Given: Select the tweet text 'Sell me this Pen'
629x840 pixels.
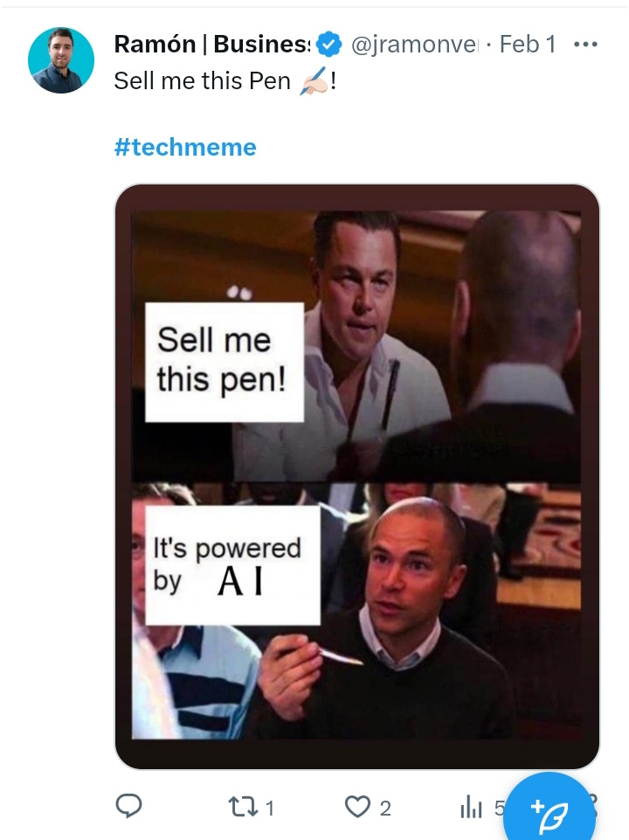Looking at the screenshot, I should [x=203, y=81].
